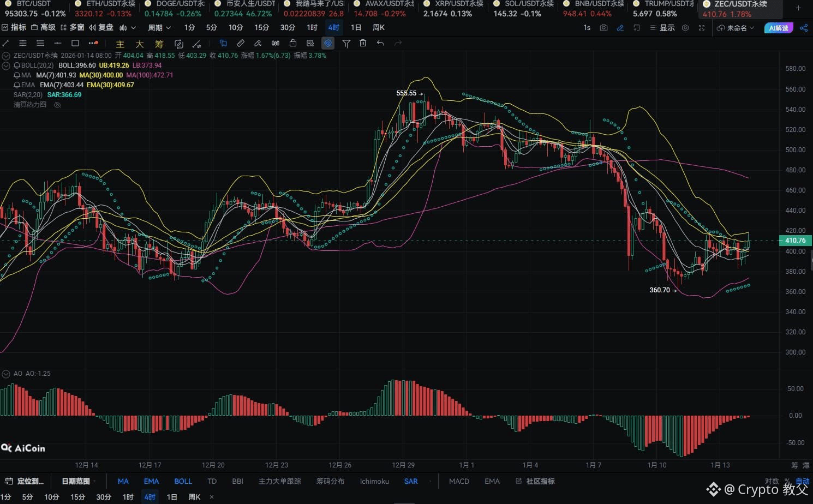Select the 1日 timeframe in top toolbar
Screen dimensions: 813x504
pos(356,27)
